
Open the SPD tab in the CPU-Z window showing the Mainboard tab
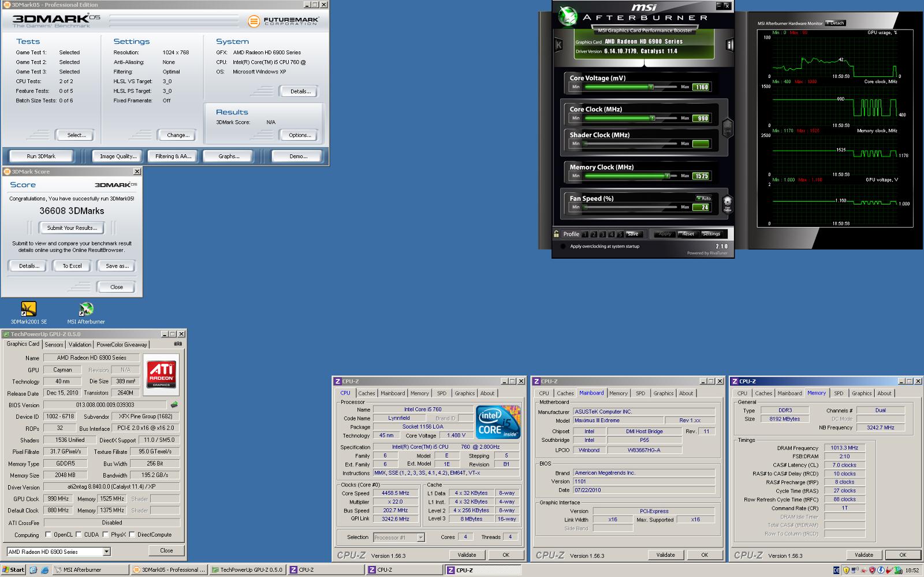coord(640,393)
